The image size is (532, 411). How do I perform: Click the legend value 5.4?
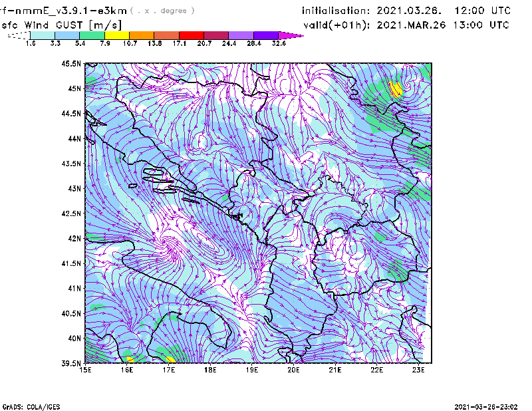[80, 43]
